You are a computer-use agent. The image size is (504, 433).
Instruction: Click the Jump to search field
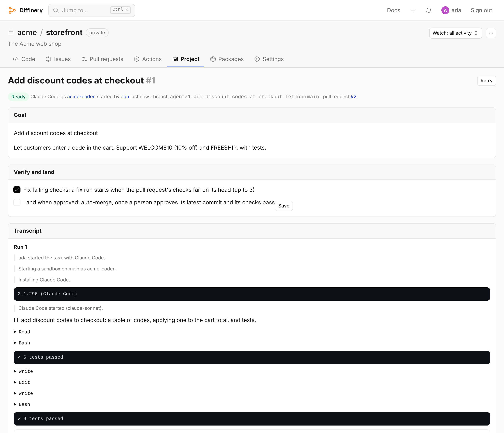(x=92, y=10)
